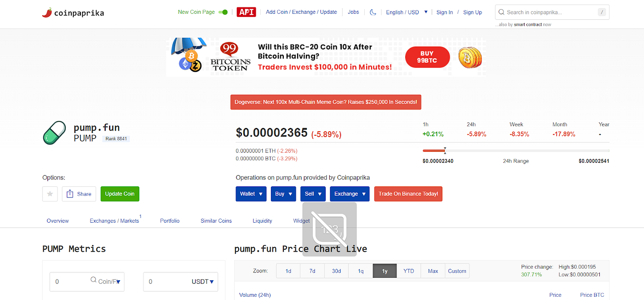644x300 pixels.
Task: Add coin to favorites with star icon
Action: coord(50,194)
